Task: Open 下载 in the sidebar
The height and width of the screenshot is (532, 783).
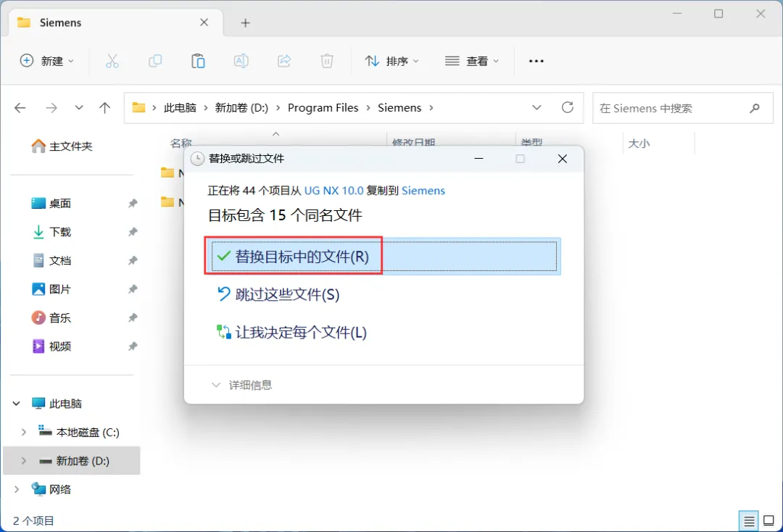Action: [51, 232]
